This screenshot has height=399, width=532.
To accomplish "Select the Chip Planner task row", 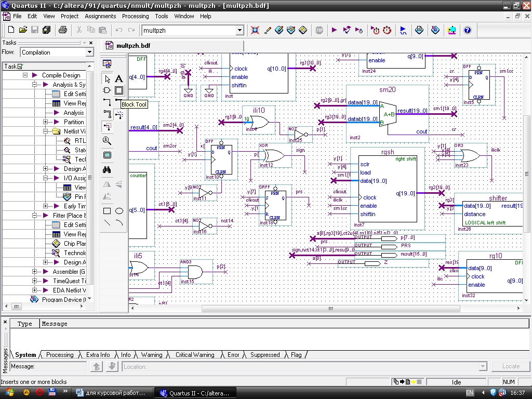I will pos(69,244).
